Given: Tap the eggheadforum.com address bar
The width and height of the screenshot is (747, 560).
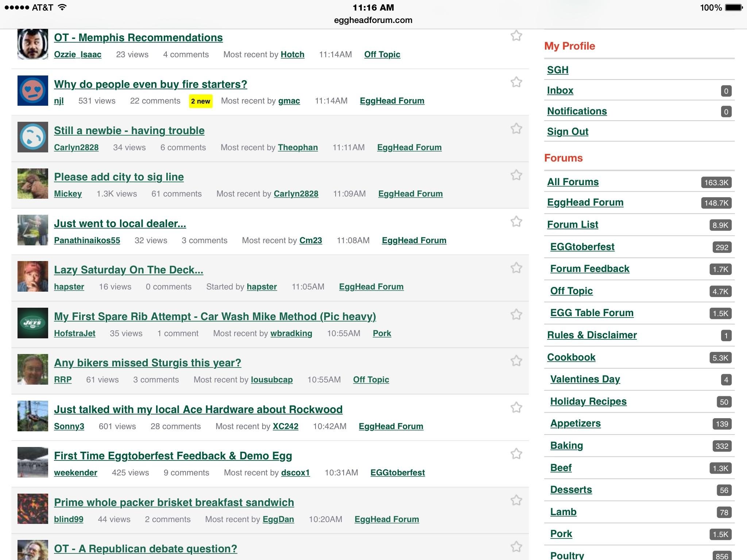Looking at the screenshot, I should coord(373,20).
